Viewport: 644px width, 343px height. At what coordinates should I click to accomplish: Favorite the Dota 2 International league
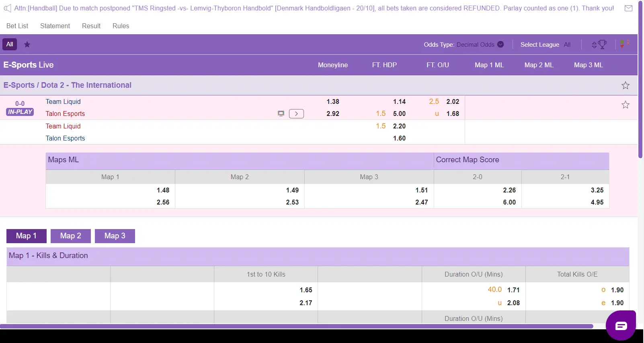coord(625,85)
